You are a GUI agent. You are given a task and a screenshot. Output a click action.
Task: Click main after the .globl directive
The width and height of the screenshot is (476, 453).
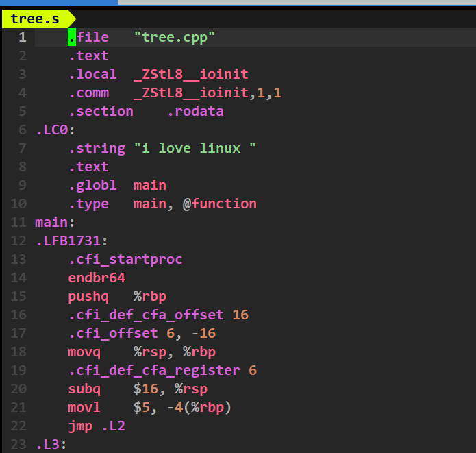150,186
